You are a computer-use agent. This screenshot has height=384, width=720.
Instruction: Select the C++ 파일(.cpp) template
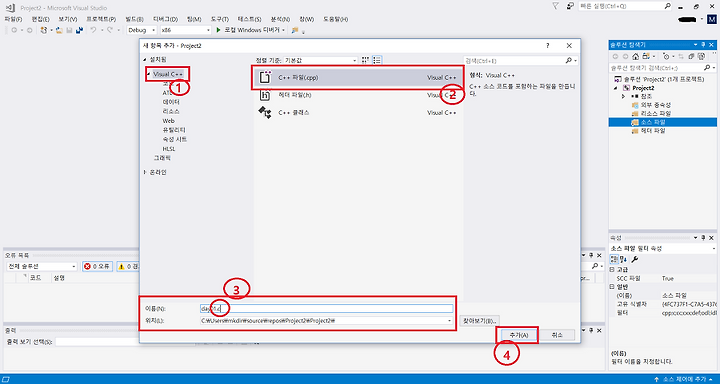358,78
